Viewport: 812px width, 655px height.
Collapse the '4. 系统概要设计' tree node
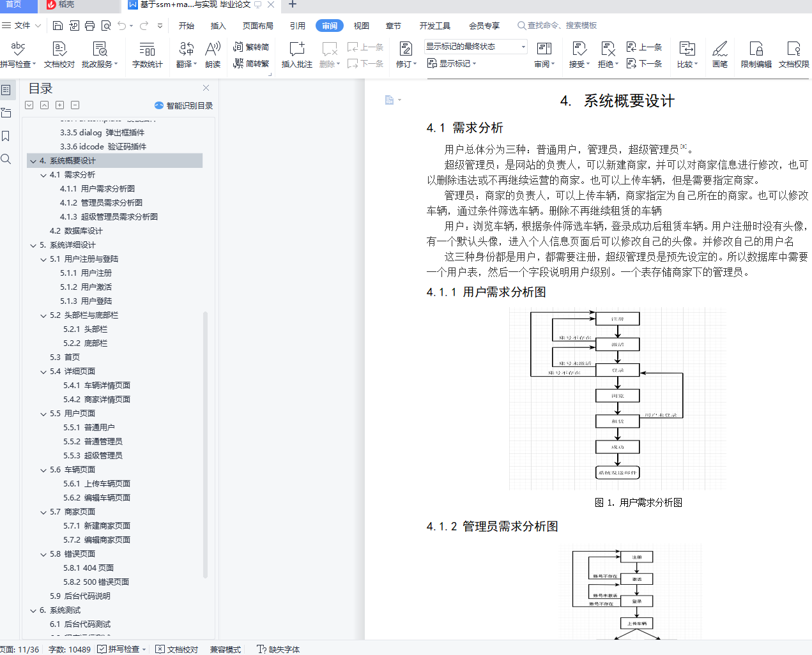[x=33, y=161]
